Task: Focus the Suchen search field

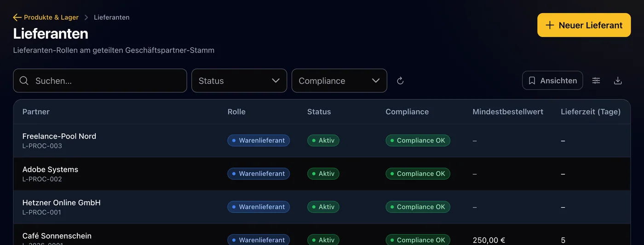Action: 100,81
